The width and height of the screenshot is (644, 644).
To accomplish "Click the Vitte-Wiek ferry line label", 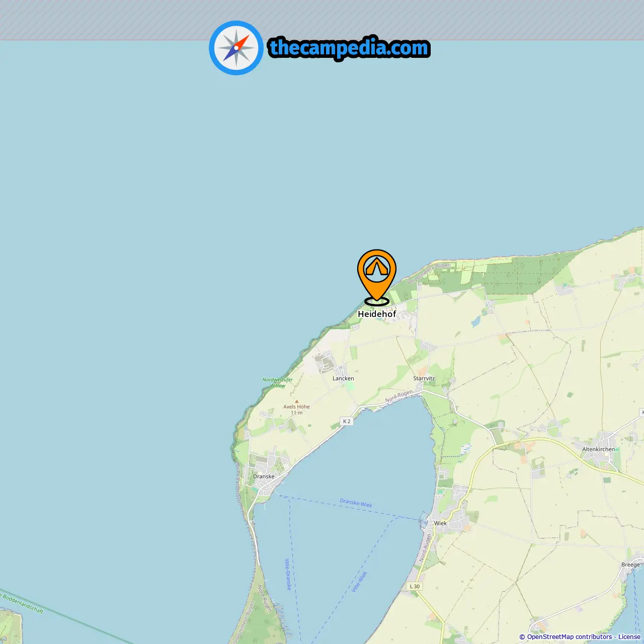I will [360, 582].
